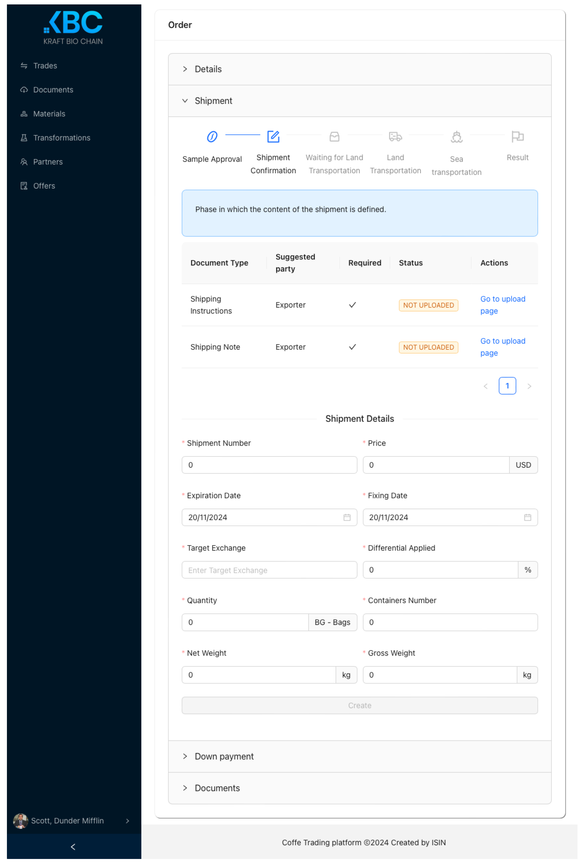Click the Status column header
Screen dimensions: 588x868
431,263
